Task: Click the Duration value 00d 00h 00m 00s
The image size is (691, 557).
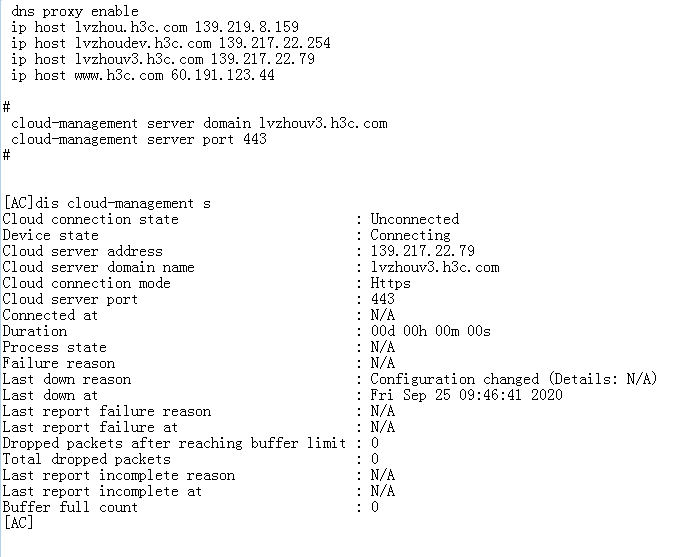Action: click(430, 331)
